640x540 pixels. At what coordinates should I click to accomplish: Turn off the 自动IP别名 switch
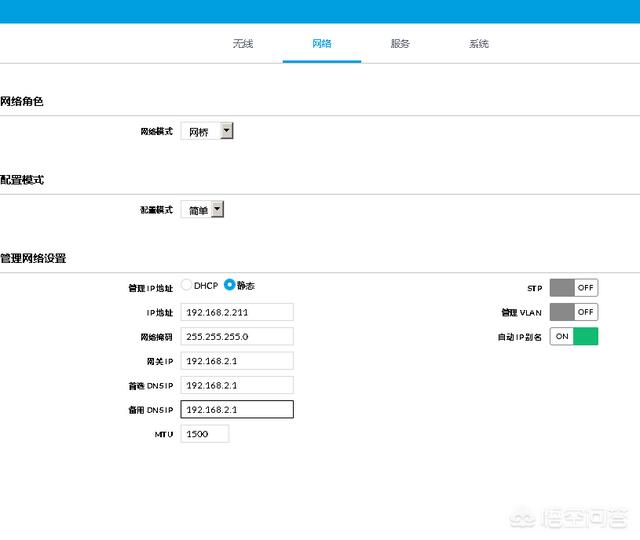[x=573, y=337]
